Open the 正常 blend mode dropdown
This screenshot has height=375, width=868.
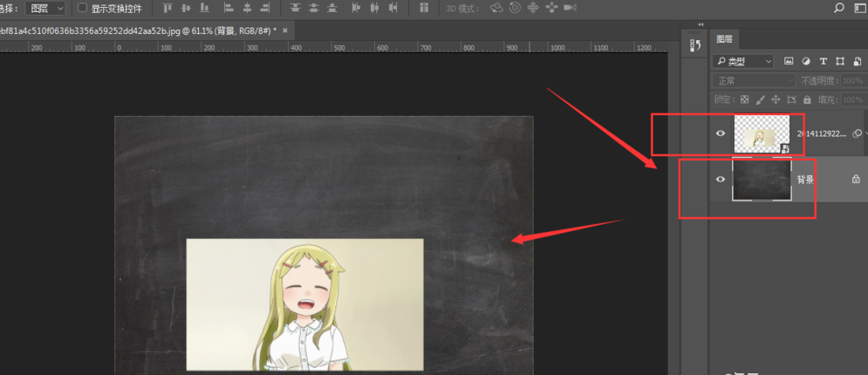(747, 80)
